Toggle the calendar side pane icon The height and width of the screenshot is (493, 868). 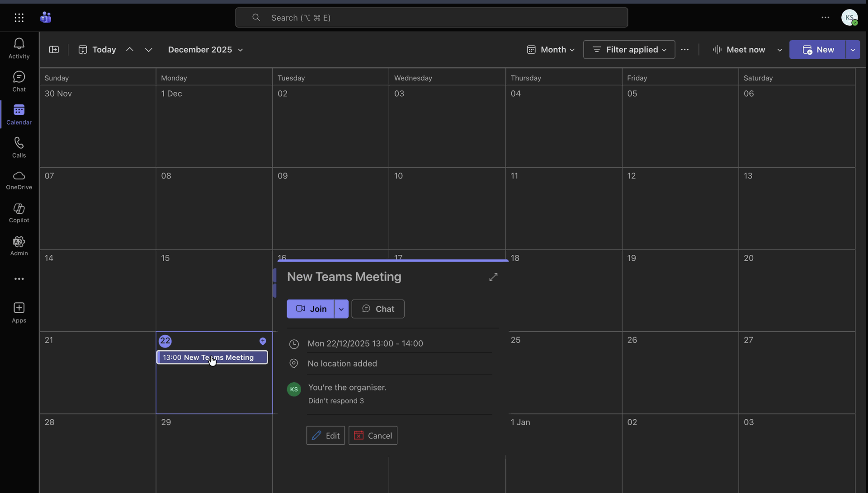click(x=54, y=50)
